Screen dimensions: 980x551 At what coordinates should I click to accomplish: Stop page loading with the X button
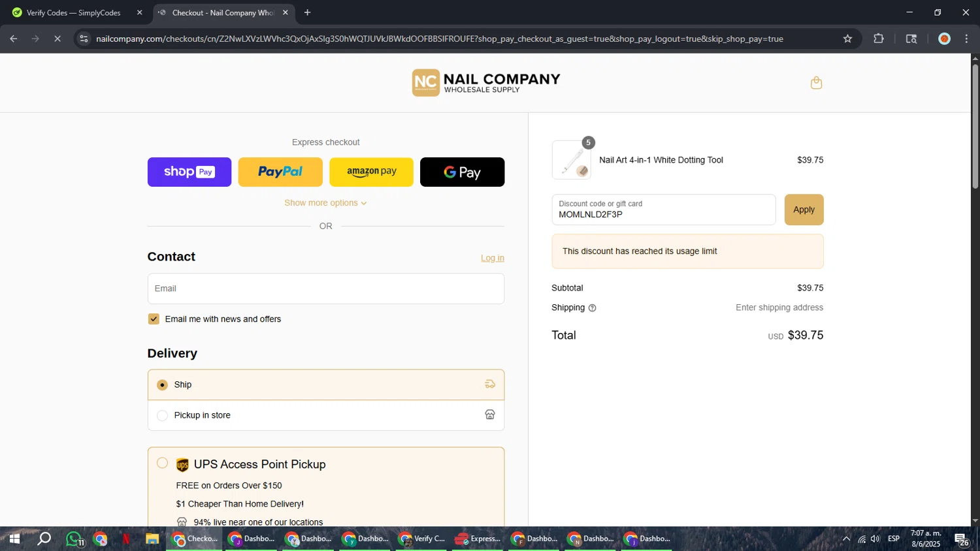point(57,39)
